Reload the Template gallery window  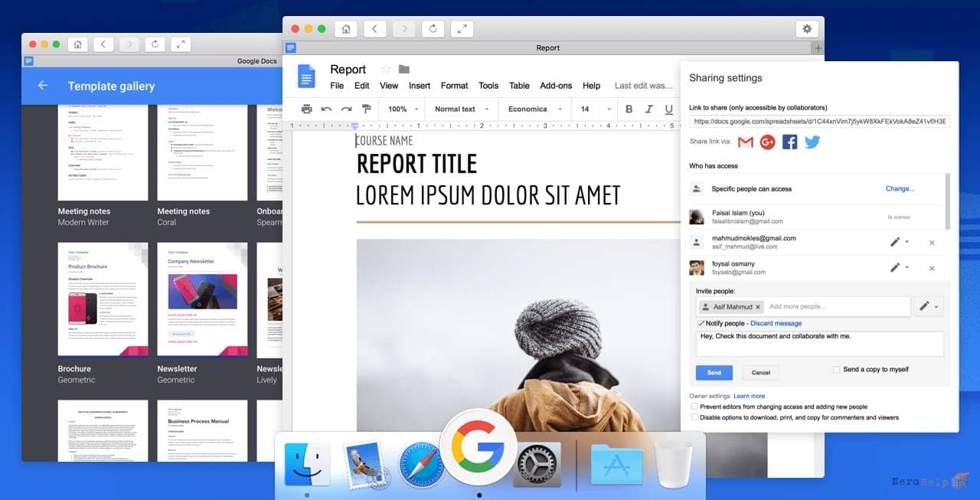click(155, 44)
